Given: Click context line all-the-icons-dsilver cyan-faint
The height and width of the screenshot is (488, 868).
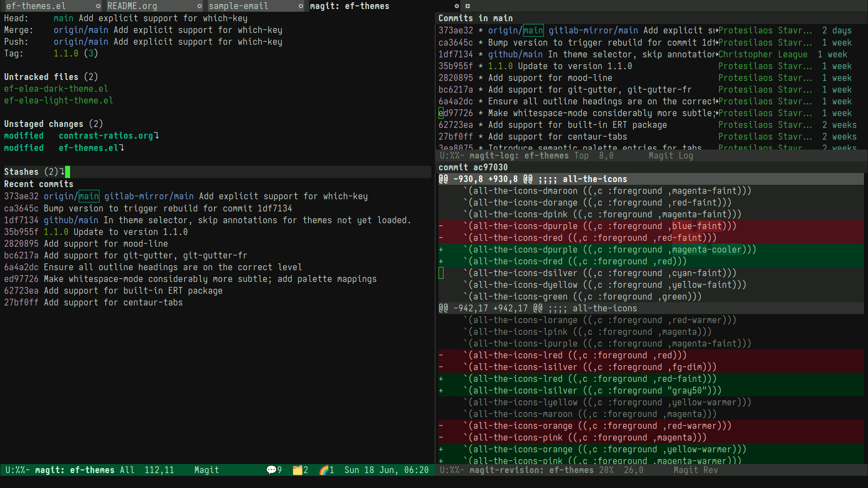Looking at the screenshot, I should pyautogui.click(x=651, y=273).
